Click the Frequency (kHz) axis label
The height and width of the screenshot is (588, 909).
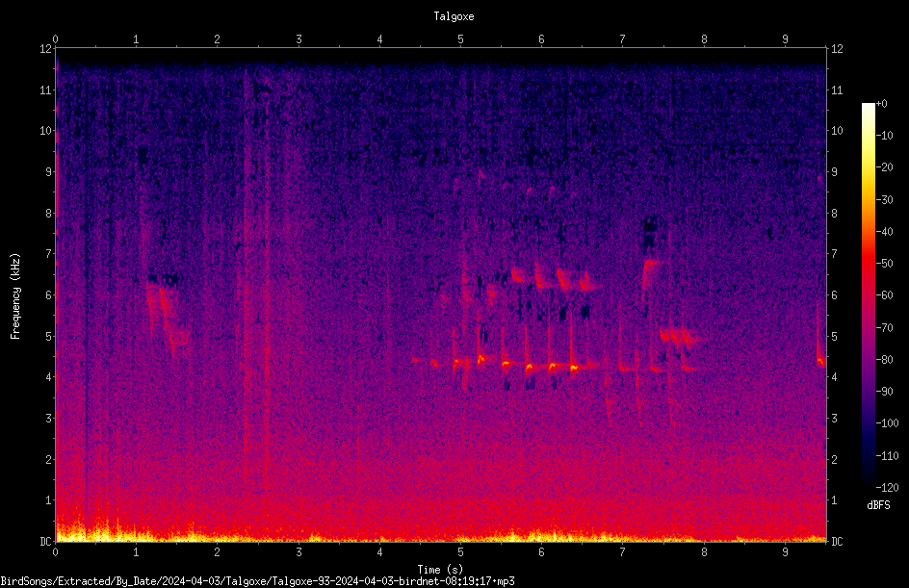tap(15, 296)
